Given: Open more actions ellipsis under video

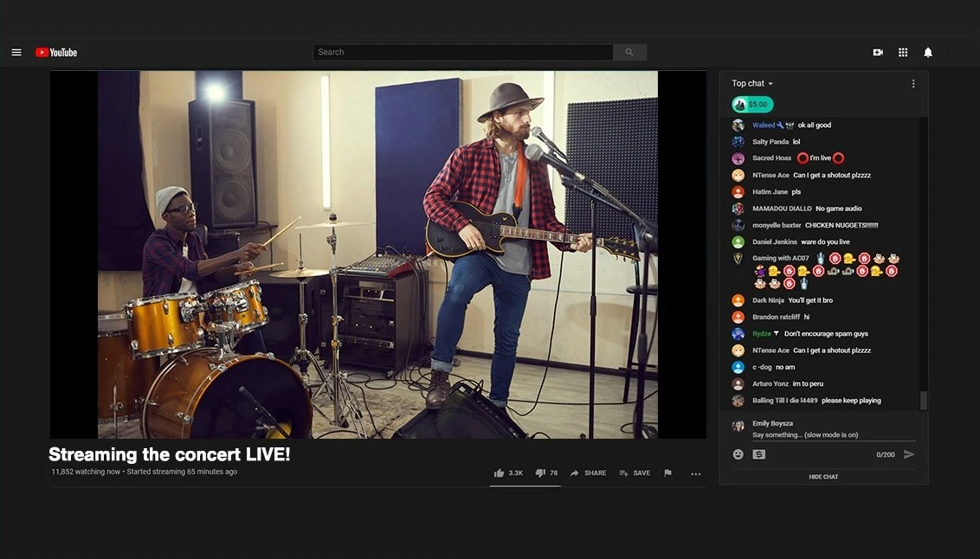Looking at the screenshot, I should tap(695, 474).
